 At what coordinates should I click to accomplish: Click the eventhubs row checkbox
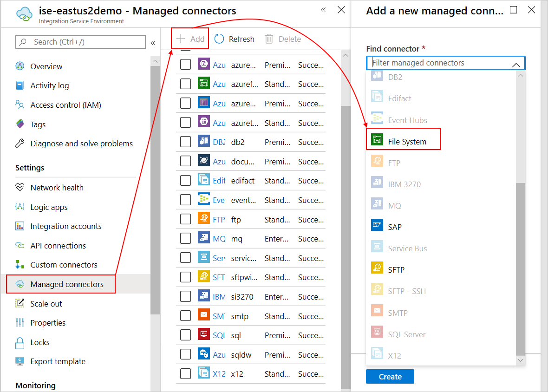(186, 200)
